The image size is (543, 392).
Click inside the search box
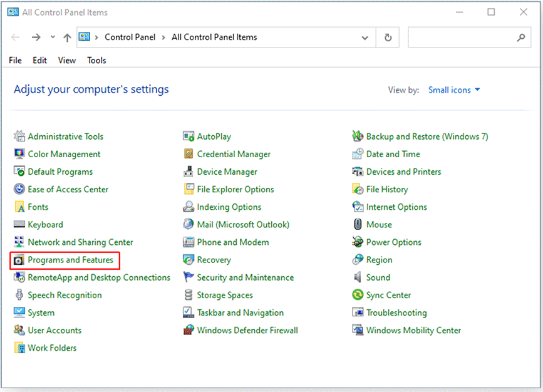tap(467, 37)
